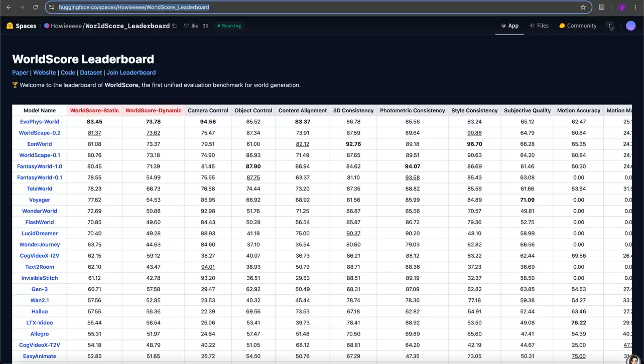Click the address bar URL field
Viewport: 644px width, 364px height.
[x=318, y=8]
